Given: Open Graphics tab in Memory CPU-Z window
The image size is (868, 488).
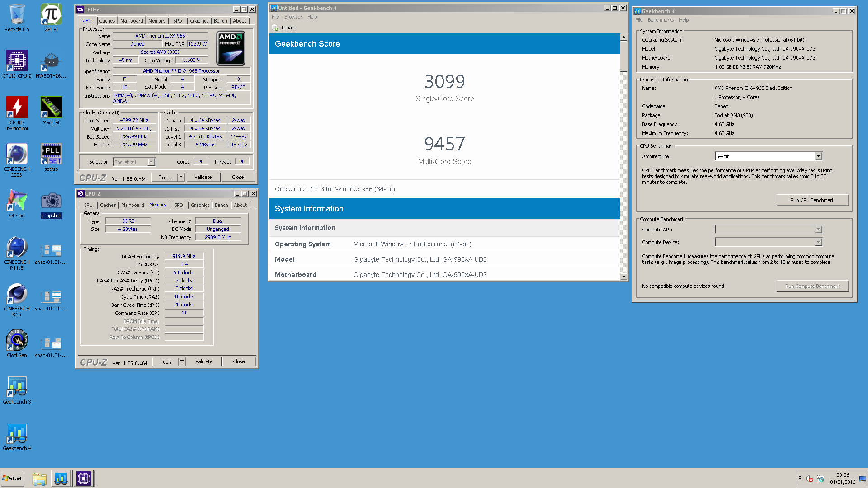Looking at the screenshot, I should (x=200, y=205).
